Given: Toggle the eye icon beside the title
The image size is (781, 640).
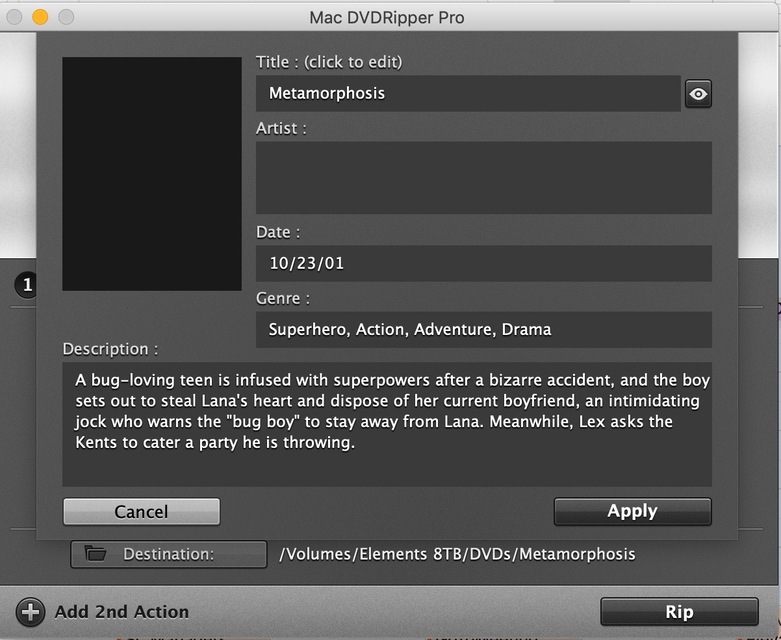Looking at the screenshot, I should click(698, 94).
